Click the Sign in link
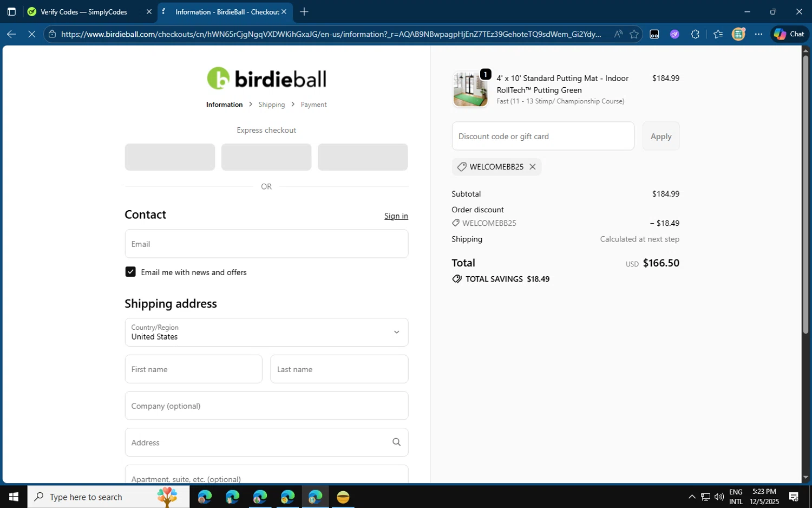Image resolution: width=812 pixels, height=508 pixels. 396,216
